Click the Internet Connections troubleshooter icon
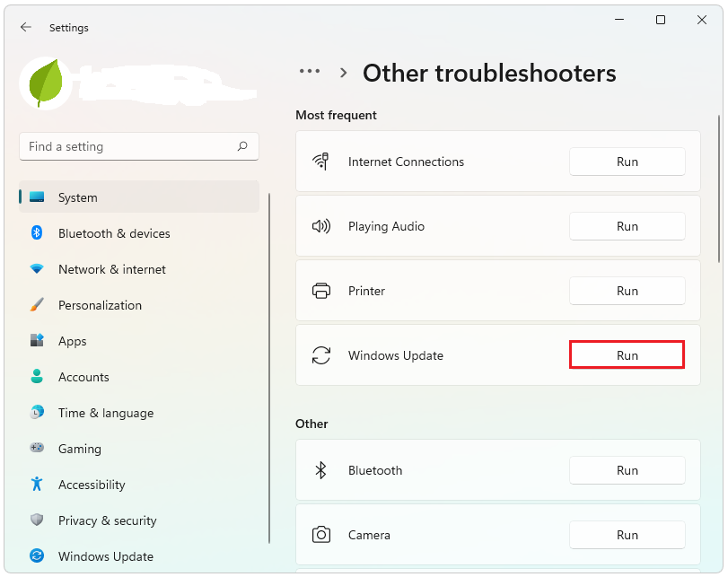 (x=320, y=162)
